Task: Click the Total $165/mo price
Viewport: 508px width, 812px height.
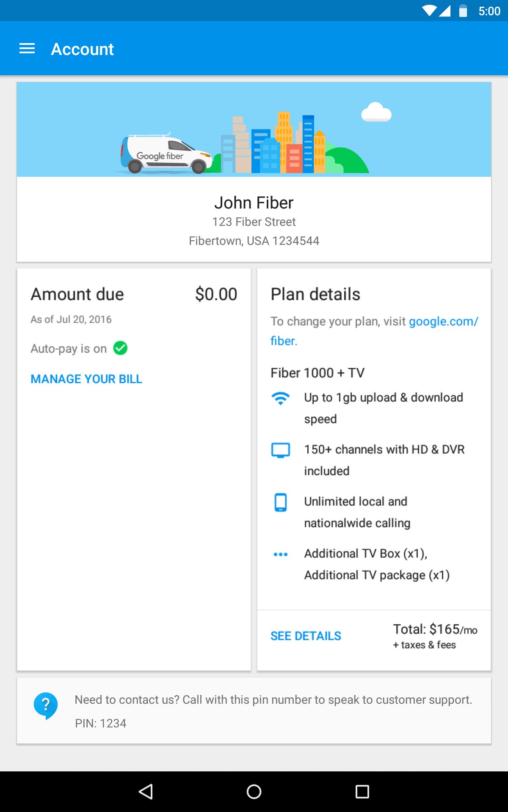Action: [435, 630]
